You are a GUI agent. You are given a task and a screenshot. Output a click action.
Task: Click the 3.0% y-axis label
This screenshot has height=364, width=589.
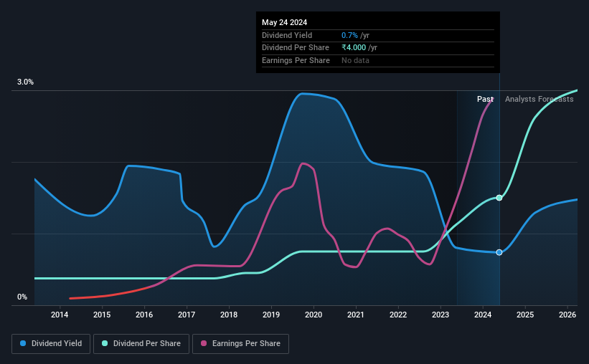click(25, 82)
